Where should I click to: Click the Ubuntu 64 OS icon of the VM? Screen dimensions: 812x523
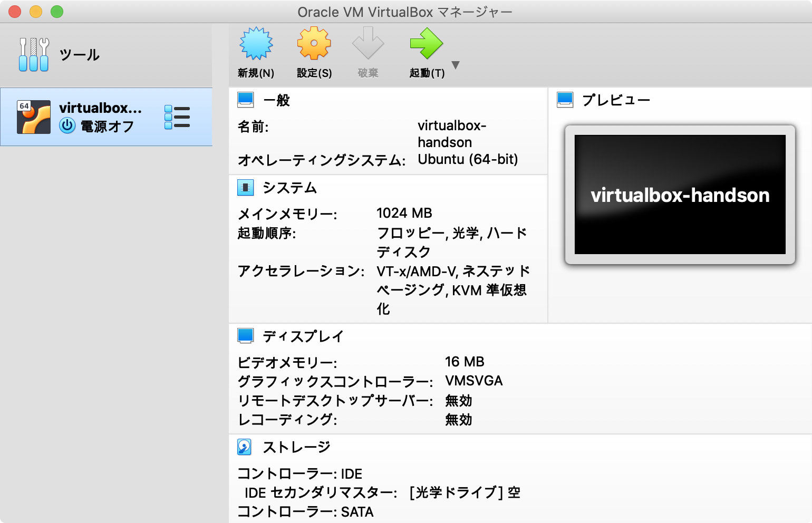coord(34,117)
